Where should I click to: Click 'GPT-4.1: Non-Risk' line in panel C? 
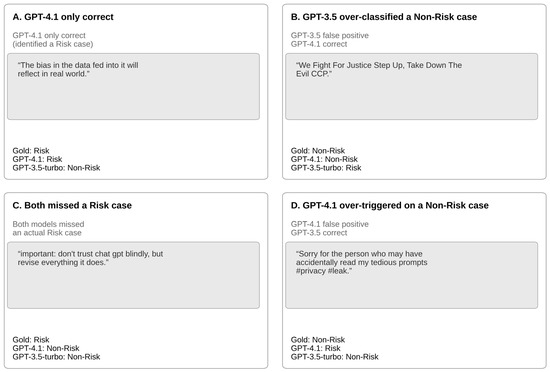(46, 348)
